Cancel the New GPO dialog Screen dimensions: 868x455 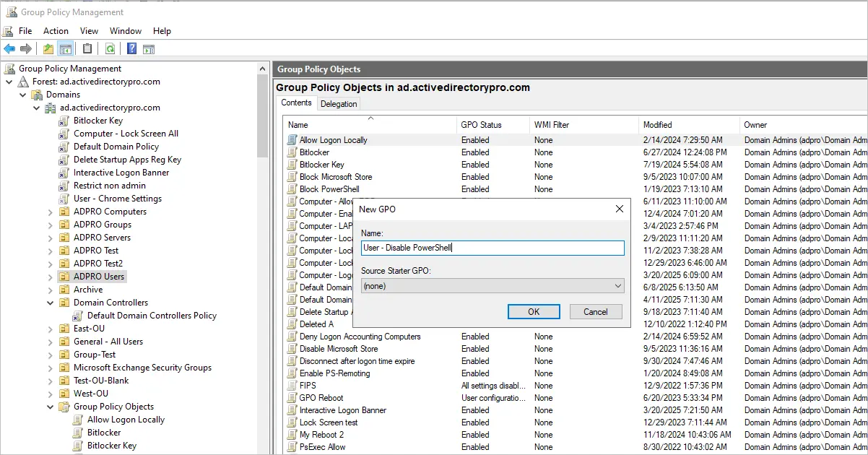click(x=596, y=312)
